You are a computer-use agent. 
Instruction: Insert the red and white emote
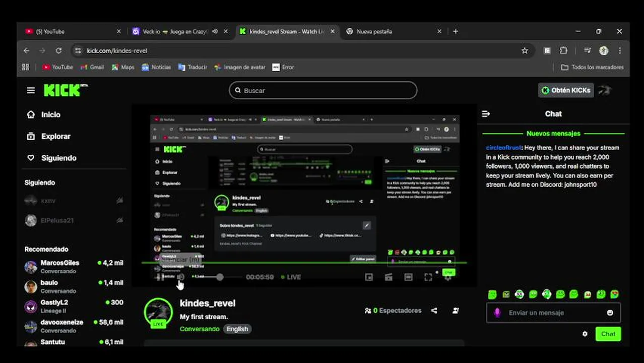pos(587,294)
